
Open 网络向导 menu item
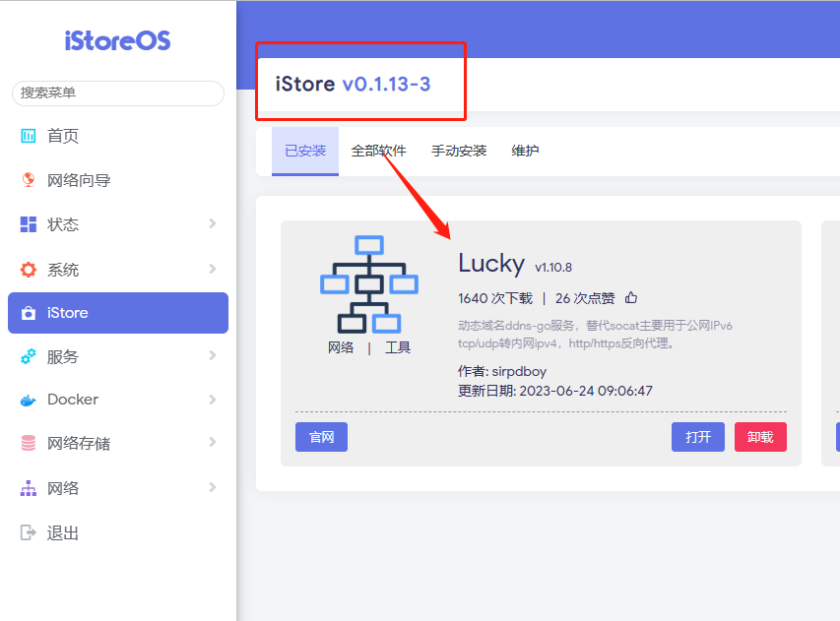pyautogui.click(x=118, y=180)
